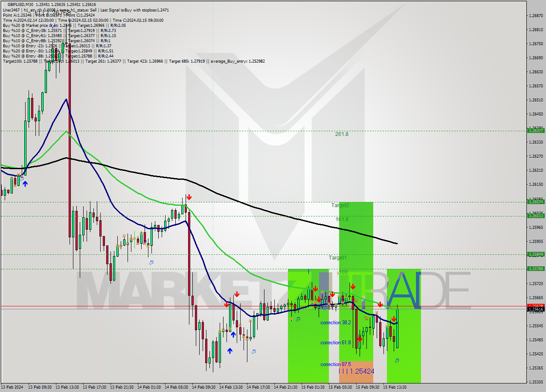
Task: Click the '13 Feb 2024' time axis label
Action: tap(12, 387)
